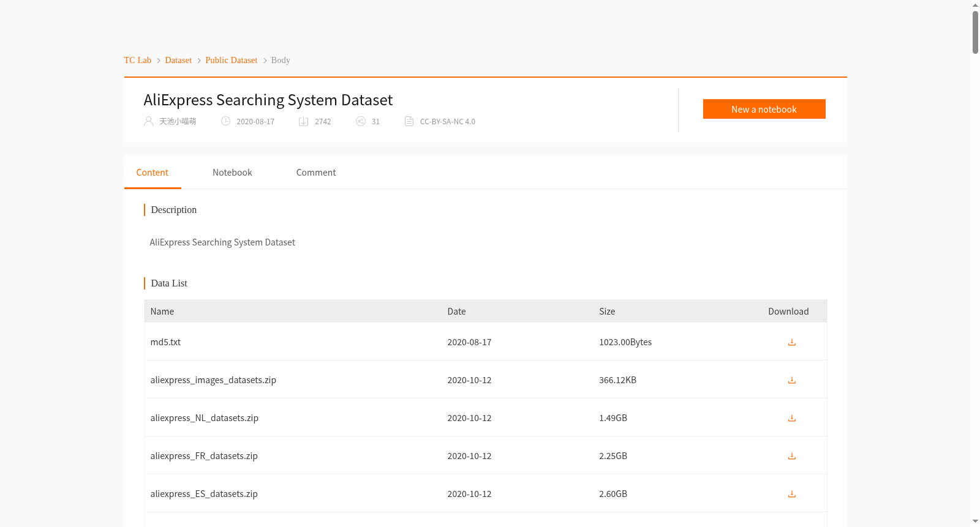The image size is (980, 527).
Task: Select aliexpress_ES_datasets.zip file name
Action: 204,494
